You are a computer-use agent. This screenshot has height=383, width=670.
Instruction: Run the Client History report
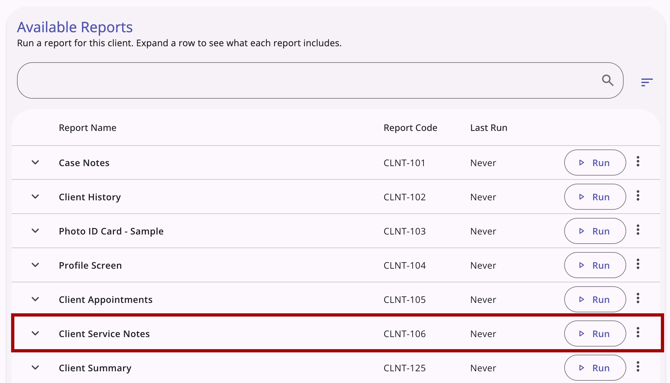click(x=595, y=197)
